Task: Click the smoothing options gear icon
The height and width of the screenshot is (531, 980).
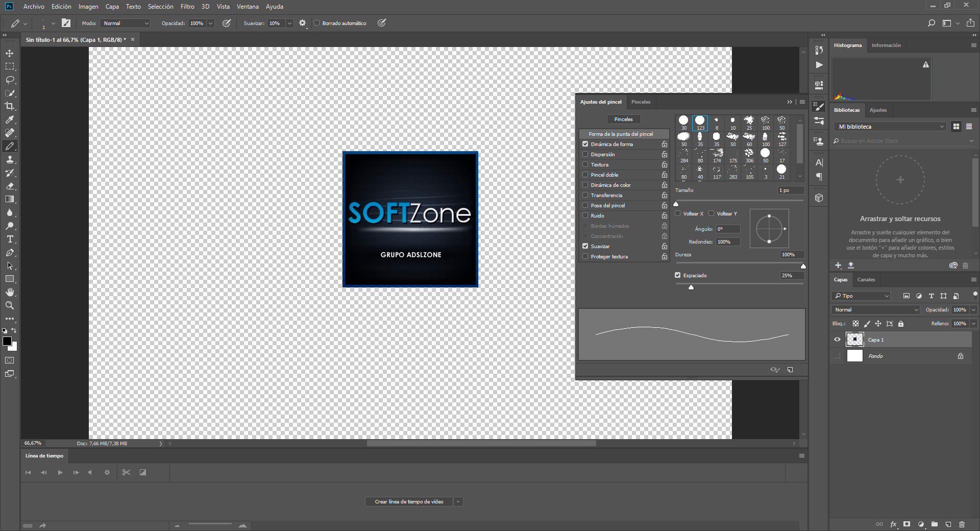Action: pyautogui.click(x=302, y=23)
